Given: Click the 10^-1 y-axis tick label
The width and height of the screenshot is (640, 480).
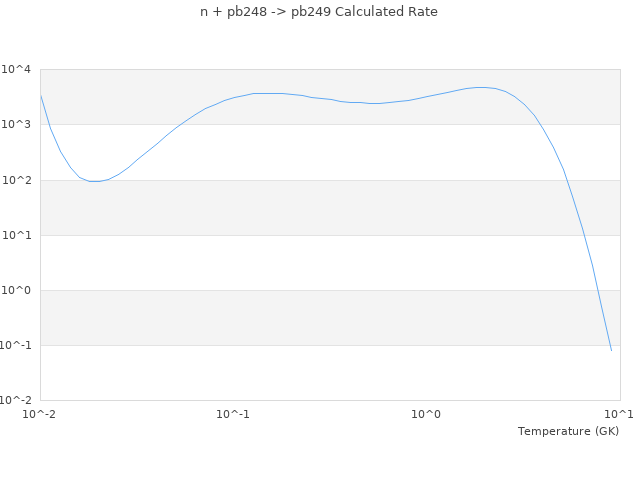Looking at the screenshot, I should 16,345.
